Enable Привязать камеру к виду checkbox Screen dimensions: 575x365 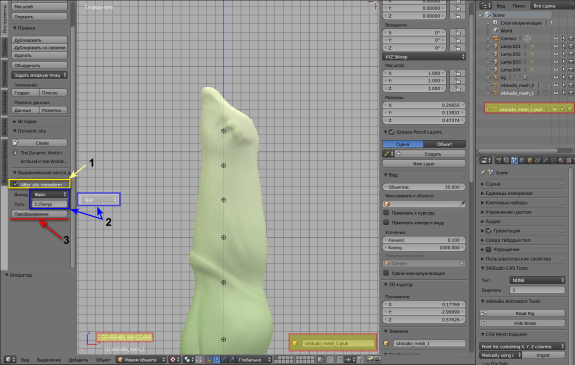click(386, 222)
